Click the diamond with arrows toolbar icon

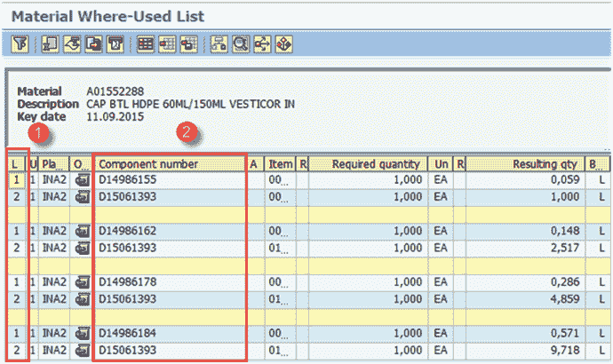284,44
